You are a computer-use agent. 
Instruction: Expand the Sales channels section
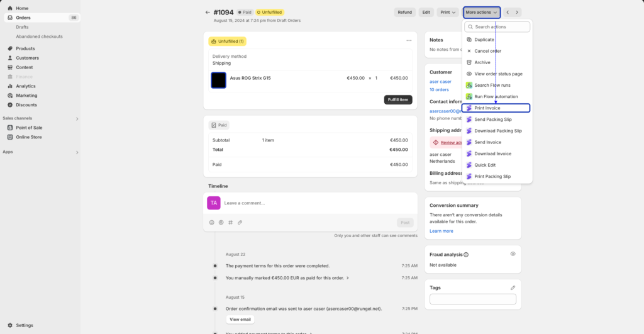[x=77, y=118]
